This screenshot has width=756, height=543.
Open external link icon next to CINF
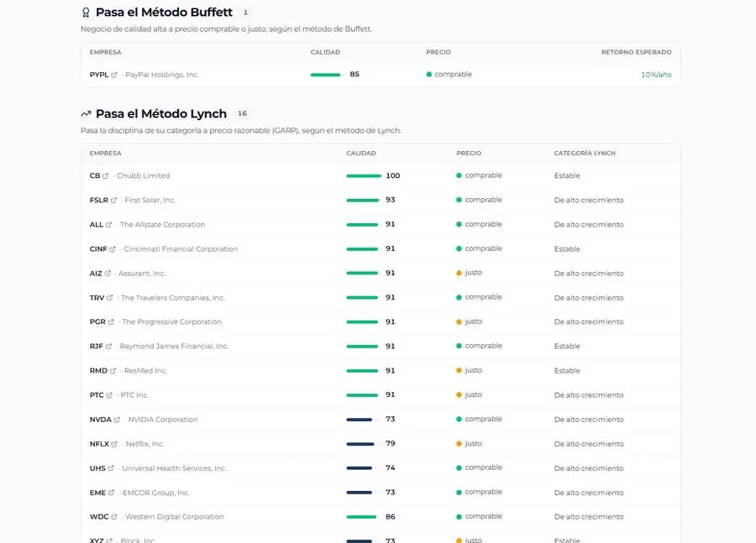113,249
